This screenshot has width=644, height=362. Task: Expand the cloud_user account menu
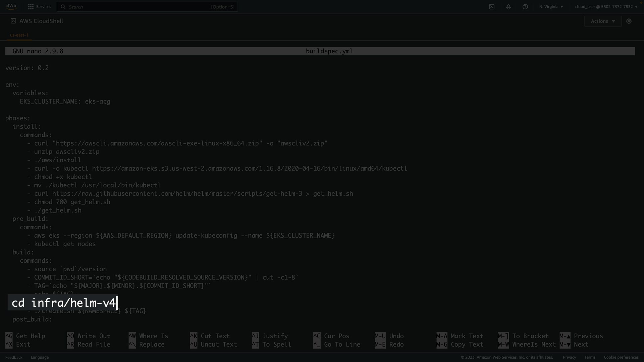tap(606, 7)
